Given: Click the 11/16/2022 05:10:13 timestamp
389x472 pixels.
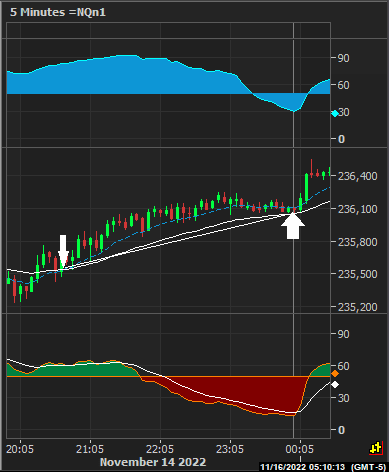Looking at the screenshot, I should (303, 467).
